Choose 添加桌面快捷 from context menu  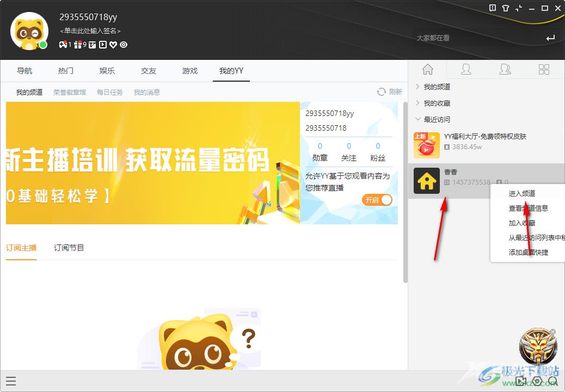[x=527, y=253]
